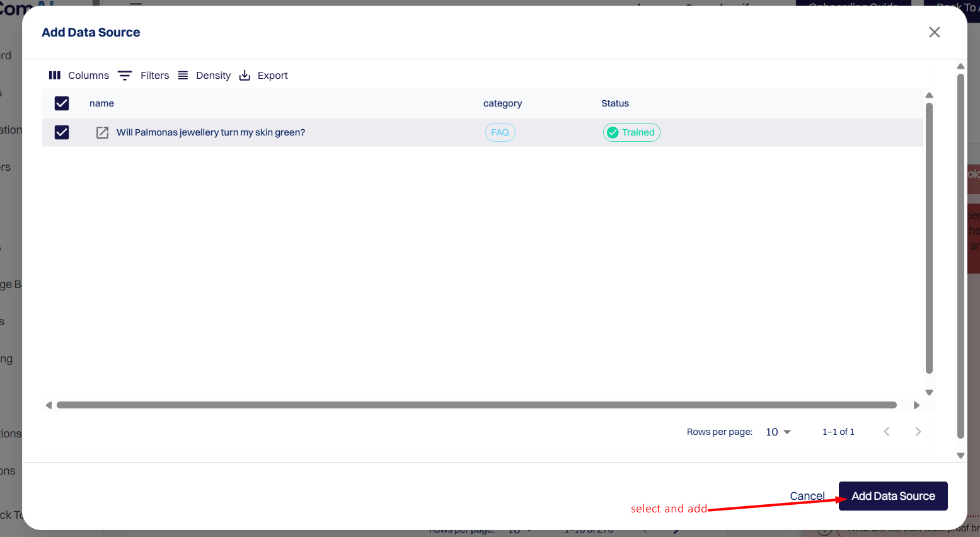Open the Filters panel
The image size is (980, 537).
(144, 75)
